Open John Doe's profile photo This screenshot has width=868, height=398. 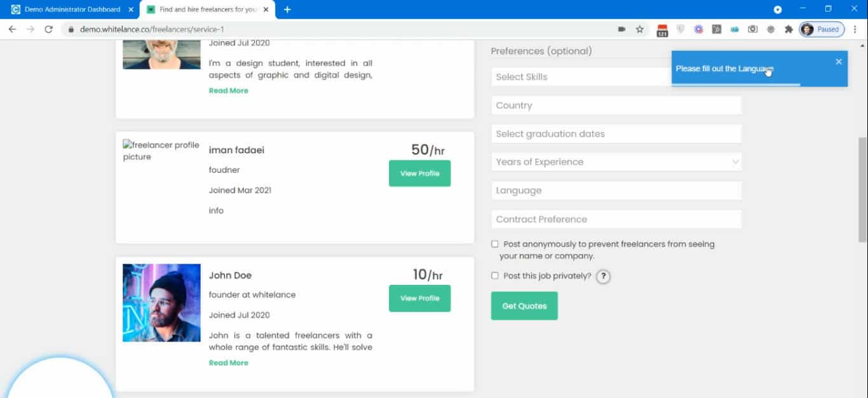tap(161, 303)
